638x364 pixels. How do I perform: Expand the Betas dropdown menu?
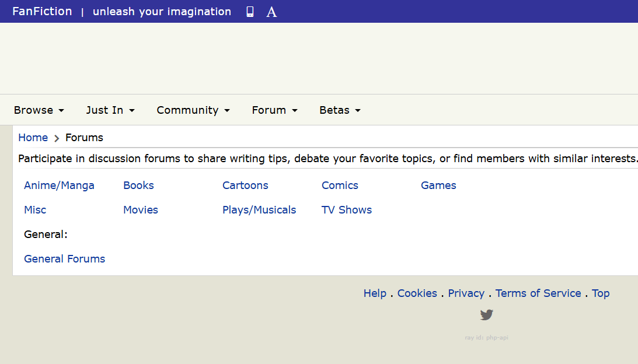pyautogui.click(x=340, y=110)
